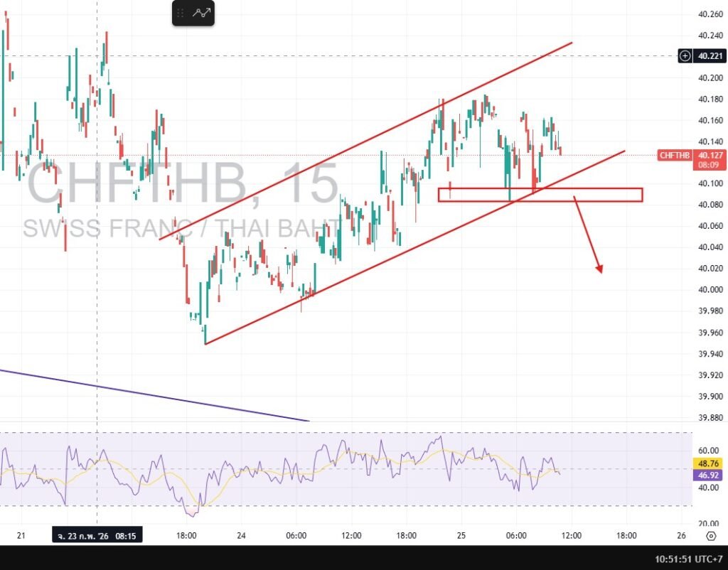Click date 25 on the time axis

coord(461,535)
